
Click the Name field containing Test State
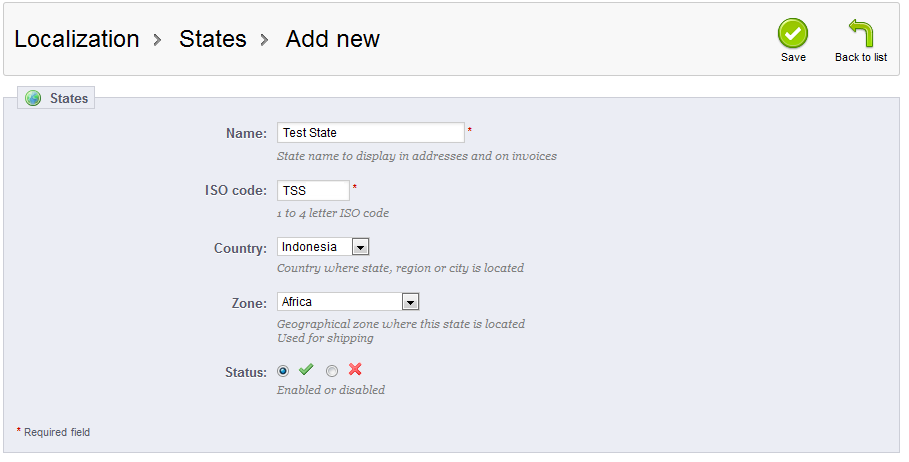tap(370, 133)
